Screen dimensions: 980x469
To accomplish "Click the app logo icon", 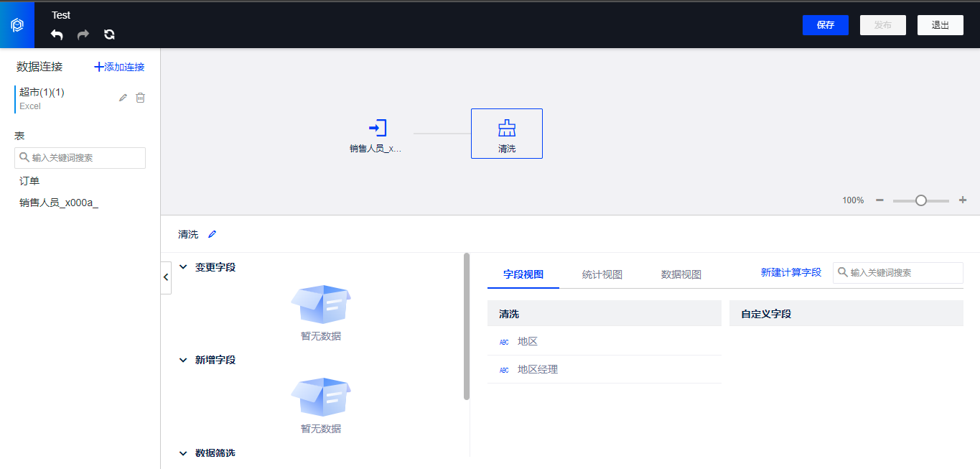I will 17,25.
